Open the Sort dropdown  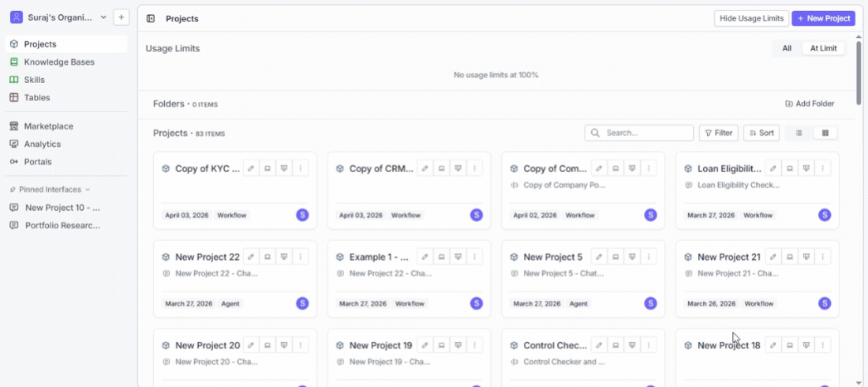pos(761,133)
